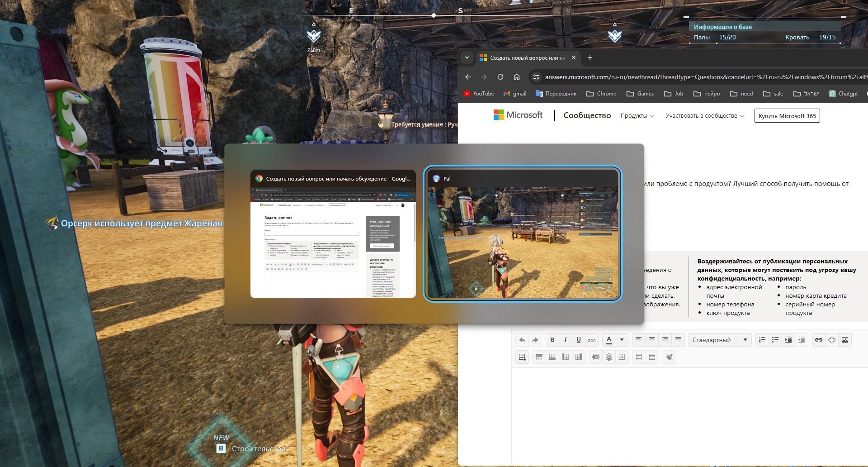Open the sale bookmarks folder
The width and height of the screenshot is (868, 467).
point(773,94)
